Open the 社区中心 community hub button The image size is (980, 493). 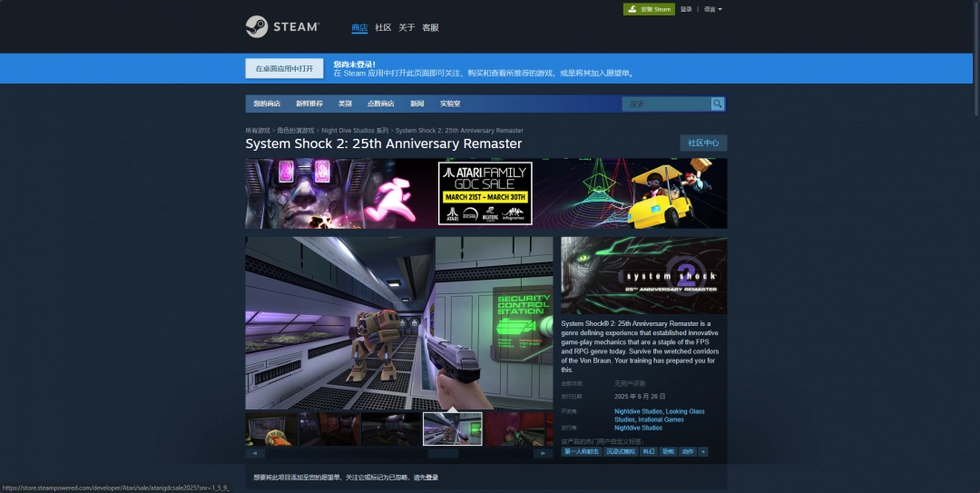(x=703, y=143)
